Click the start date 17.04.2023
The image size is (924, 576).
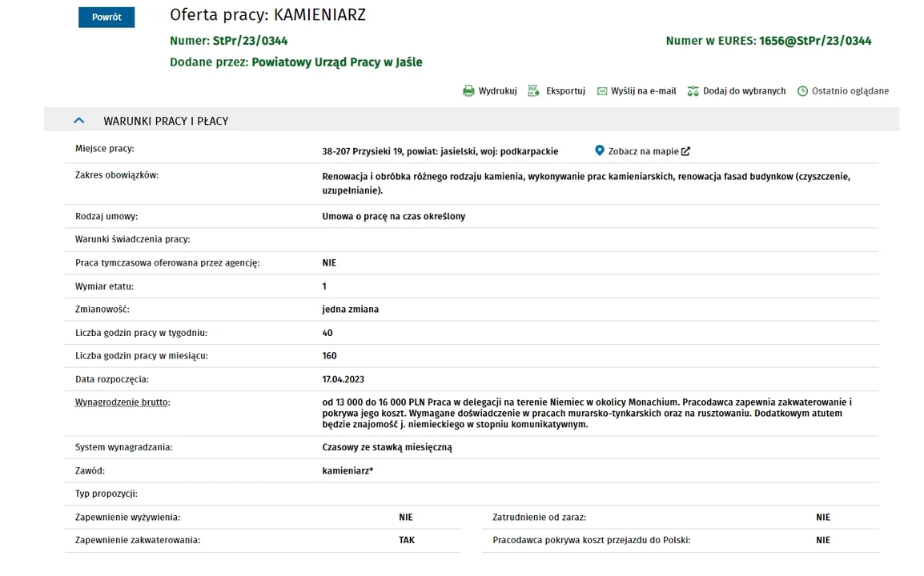point(343,379)
